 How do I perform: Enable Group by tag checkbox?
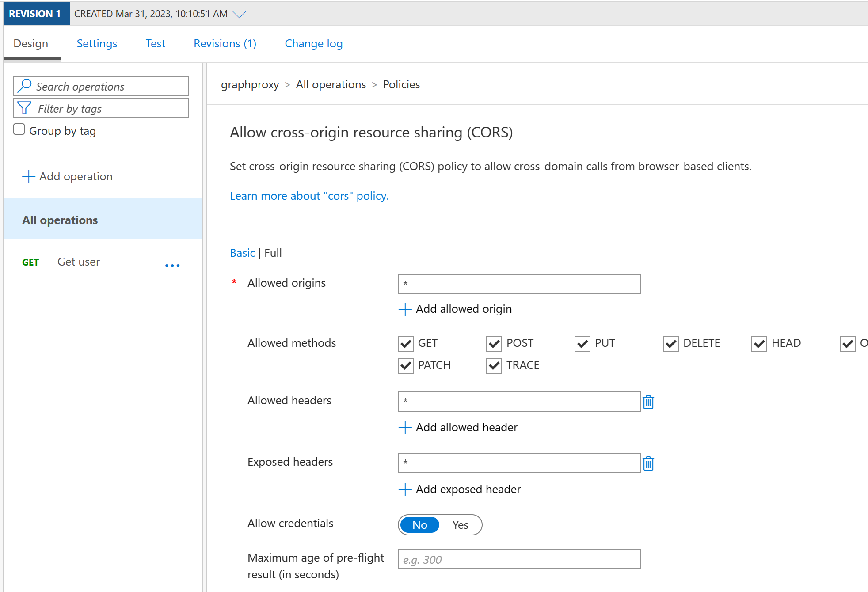19,129
